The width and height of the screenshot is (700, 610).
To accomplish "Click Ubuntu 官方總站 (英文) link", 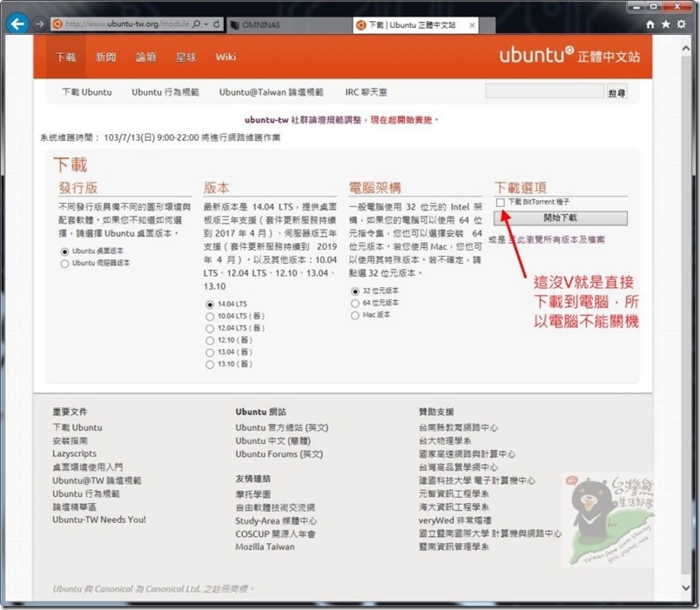I will click(x=282, y=427).
